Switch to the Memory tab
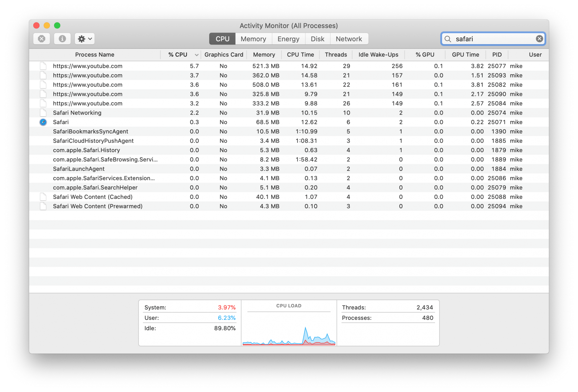Screen dimensions: 578x392 (x=253, y=39)
